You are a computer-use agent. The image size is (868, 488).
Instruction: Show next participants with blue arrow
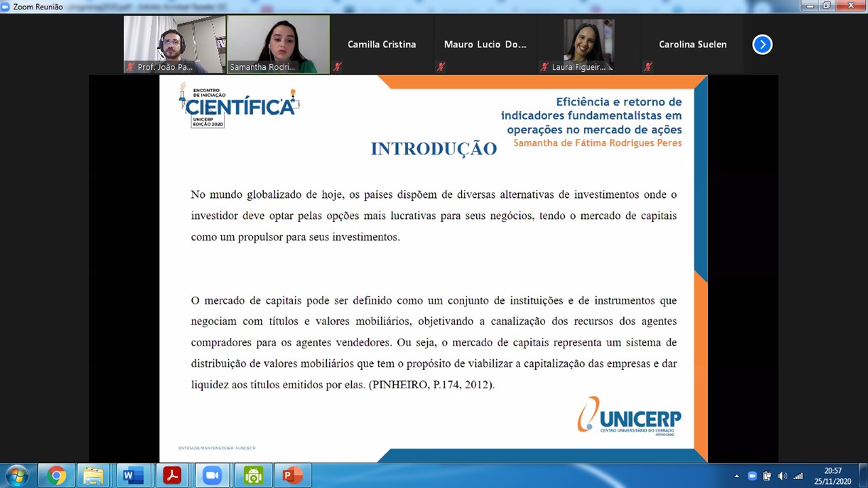tap(762, 45)
